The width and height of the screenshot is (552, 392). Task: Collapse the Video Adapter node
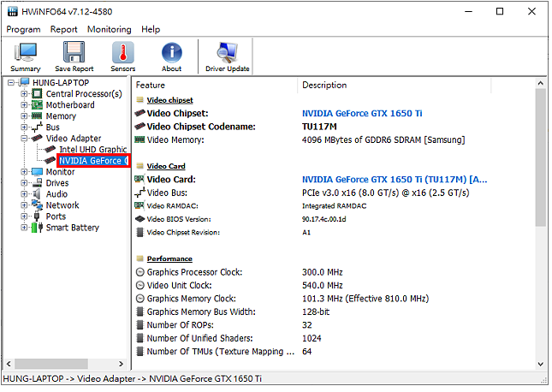[x=24, y=139]
